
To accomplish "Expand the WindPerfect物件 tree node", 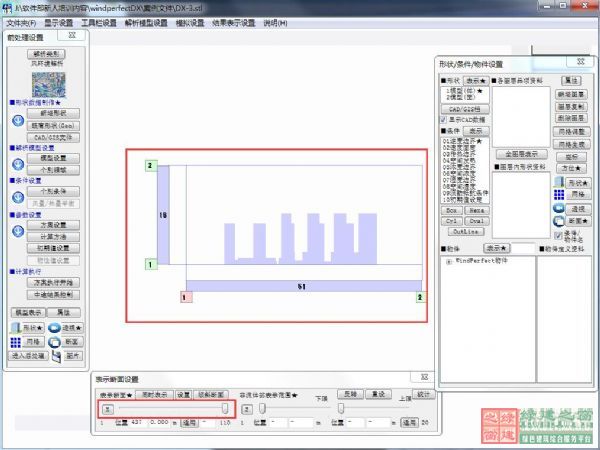I will pyautogui.click(x=446, y=261).
